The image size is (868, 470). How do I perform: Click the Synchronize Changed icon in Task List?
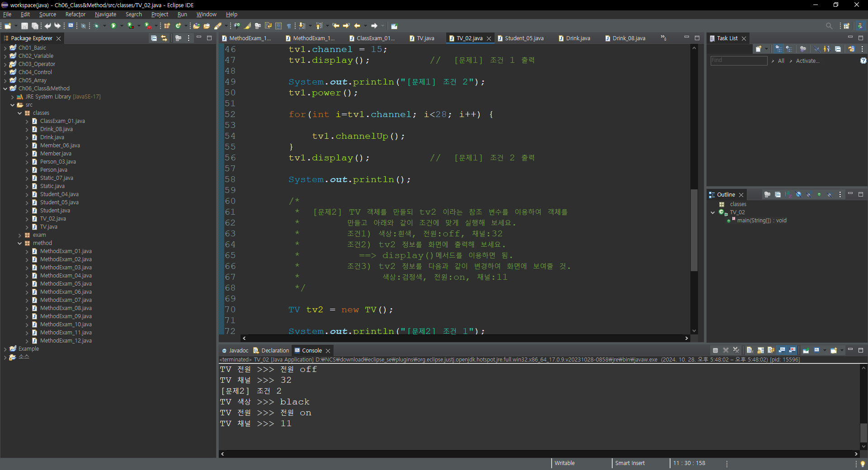851,49
